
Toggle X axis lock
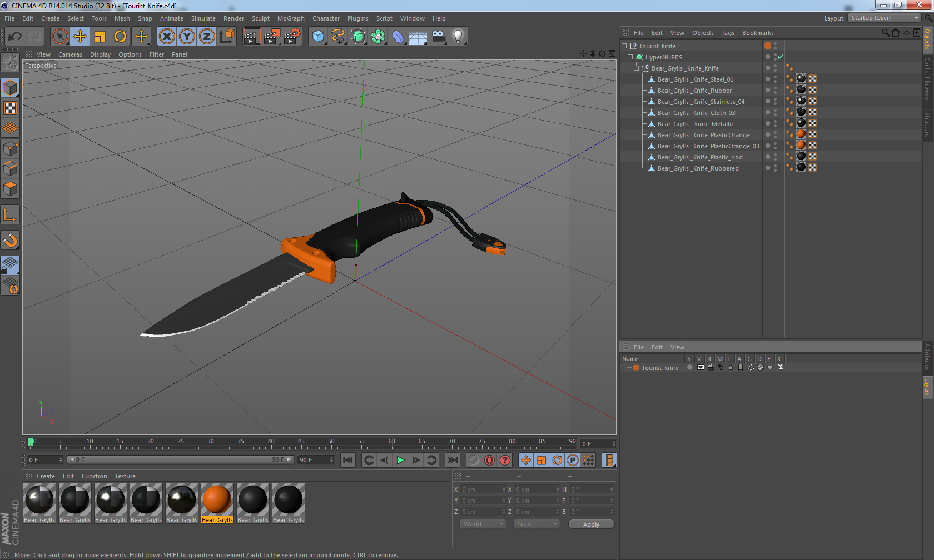166,37
